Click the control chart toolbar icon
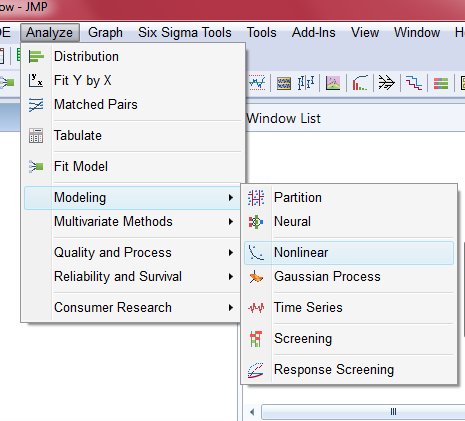 click(x=257, y=83)
